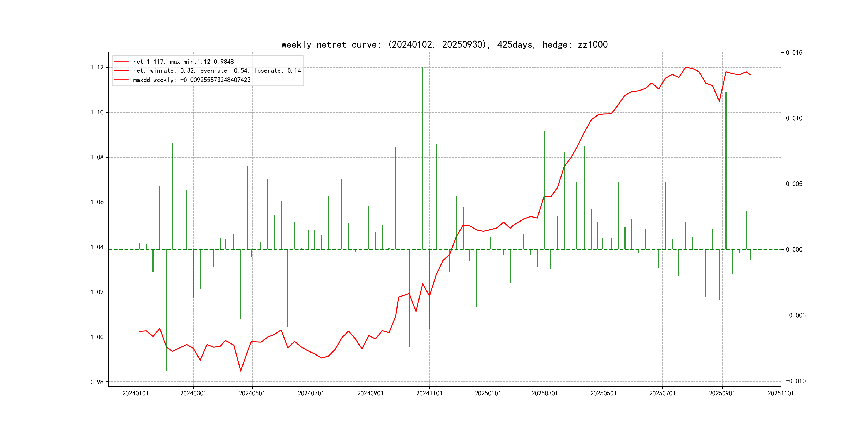This screenshot has height=434, width=868.
Task: Click the x-axis date label 20240501
Action: click(252, 394)
